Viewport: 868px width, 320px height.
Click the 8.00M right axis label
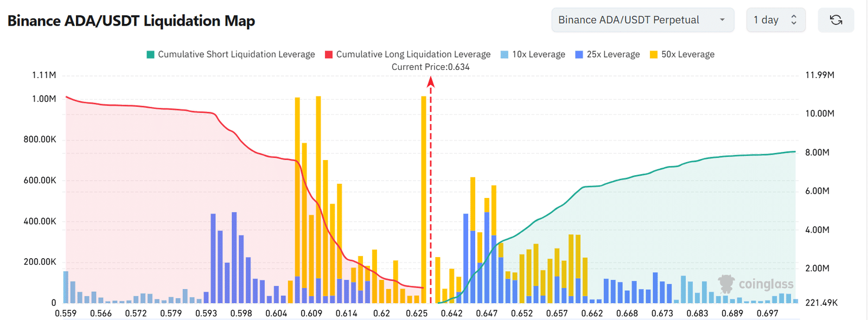pyautogui.click(x=817, y=152)
